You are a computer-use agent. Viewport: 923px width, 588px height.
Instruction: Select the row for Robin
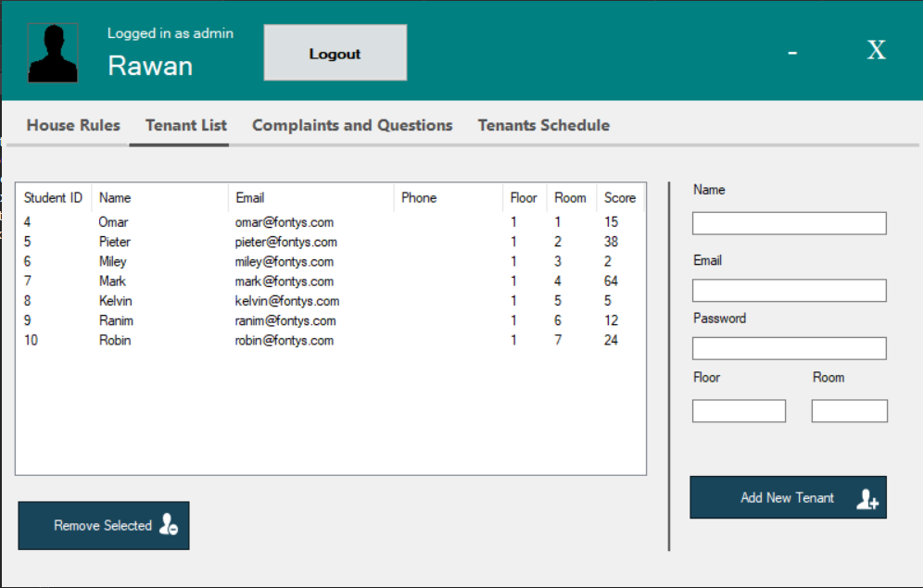click(x=330, y=341)
